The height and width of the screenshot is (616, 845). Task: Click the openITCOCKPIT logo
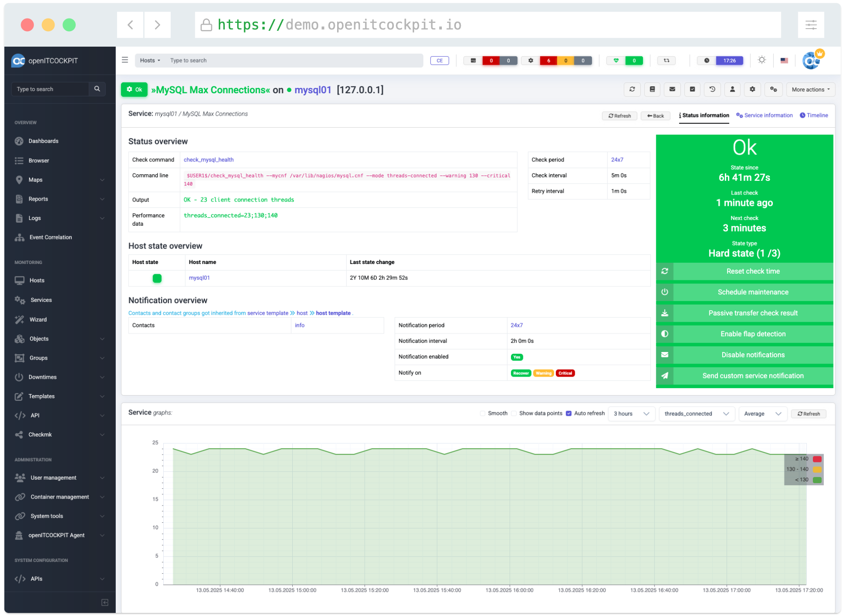(x=45, y=61)
